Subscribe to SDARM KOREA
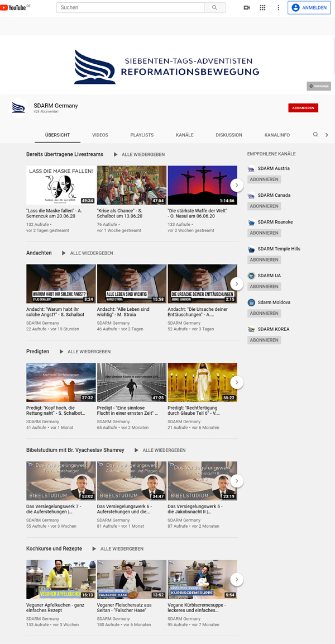 pyautogui.click(x=264, y=340)
